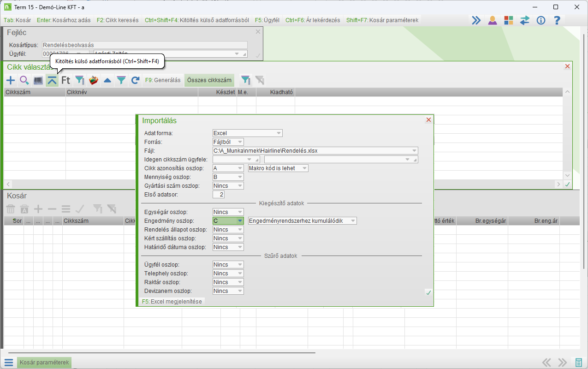Click the F9: Generálás button
Screen dimensions: 588x369
point(162,80)
